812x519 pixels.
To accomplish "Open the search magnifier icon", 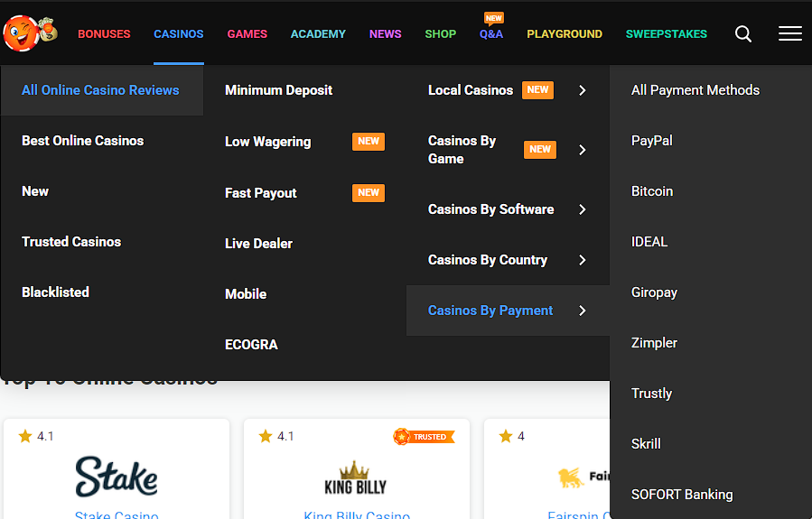I will click(x=743, y=33).
